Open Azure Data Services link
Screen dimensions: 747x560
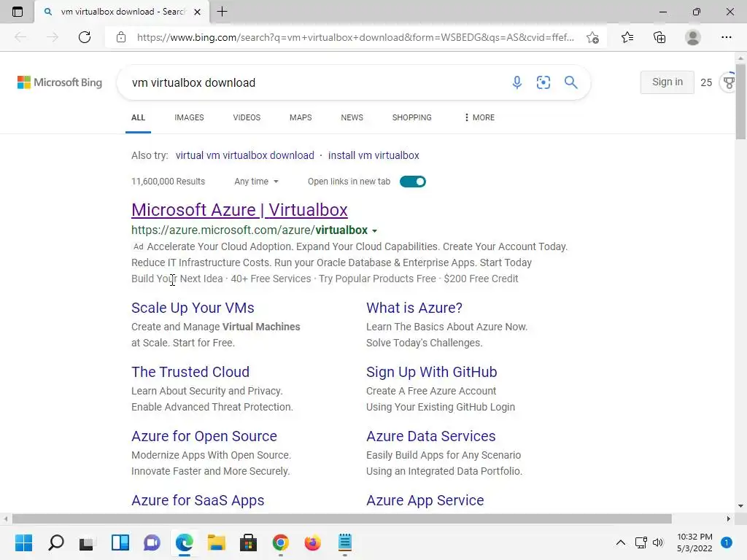click(x=431, y=436)
